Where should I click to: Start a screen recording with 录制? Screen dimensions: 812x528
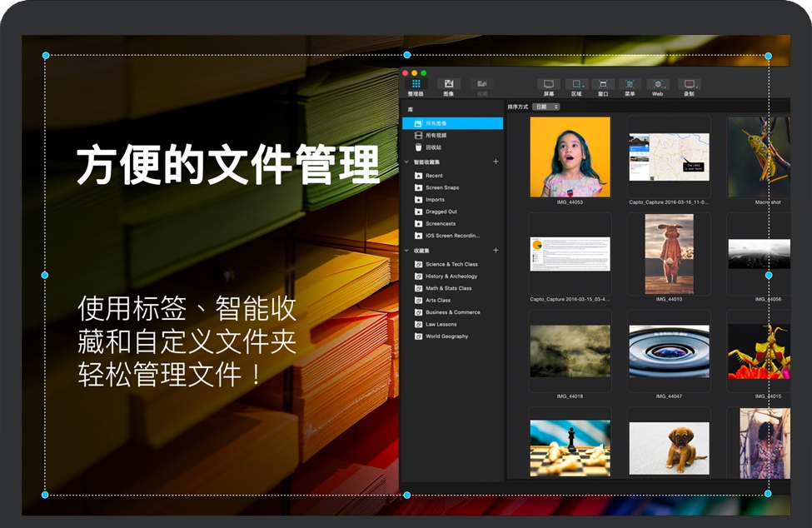[x=689, y=85]
